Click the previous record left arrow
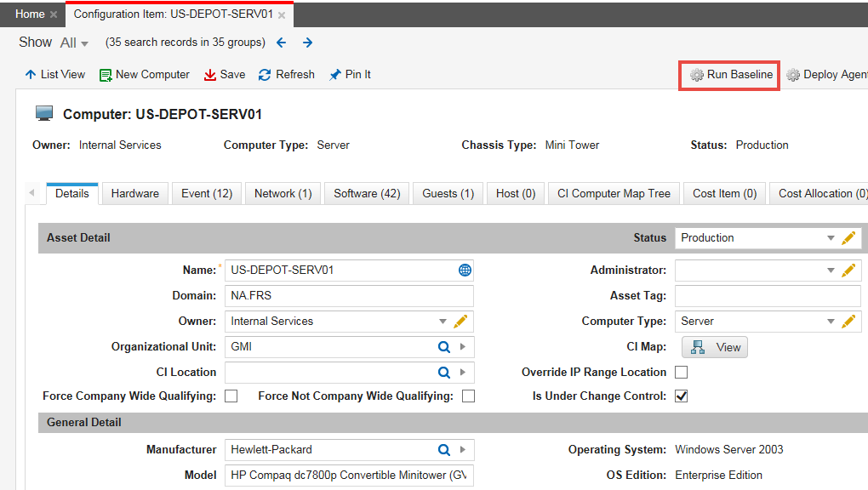The width and height of the screenshot is (868, 490). click(x=282, y=43)
